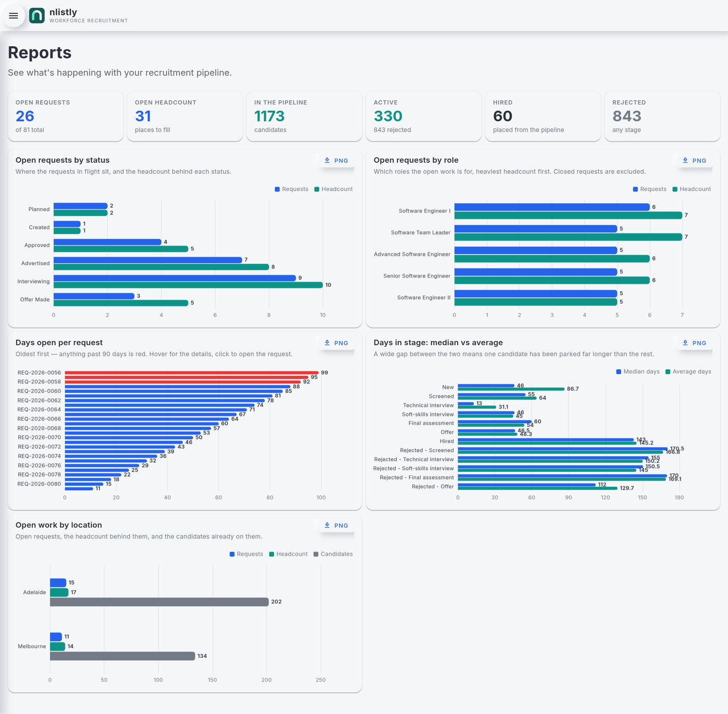Toggle Headcount legend in status chart
Image resolution: width=728 pixels, height=714 pixels.
pyautogui.click(x=333, y=189)
